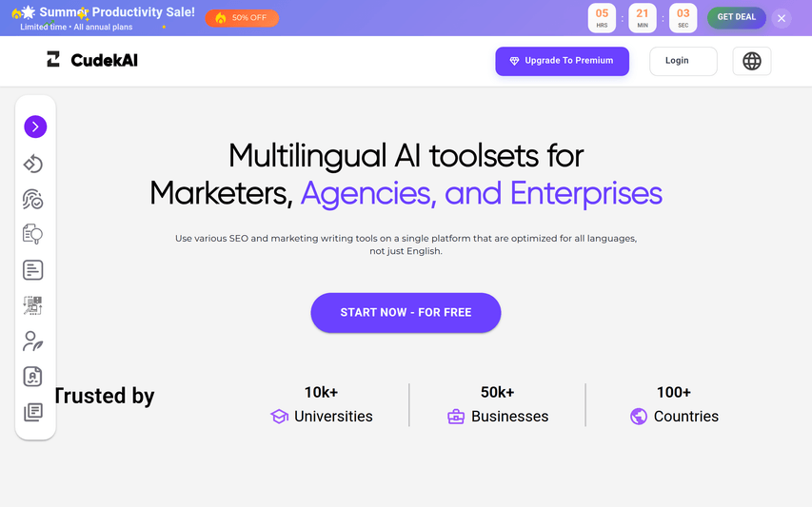Click the Universities graduation cap icon
This screenshot has height=507, width=812.
pos(279,417)
